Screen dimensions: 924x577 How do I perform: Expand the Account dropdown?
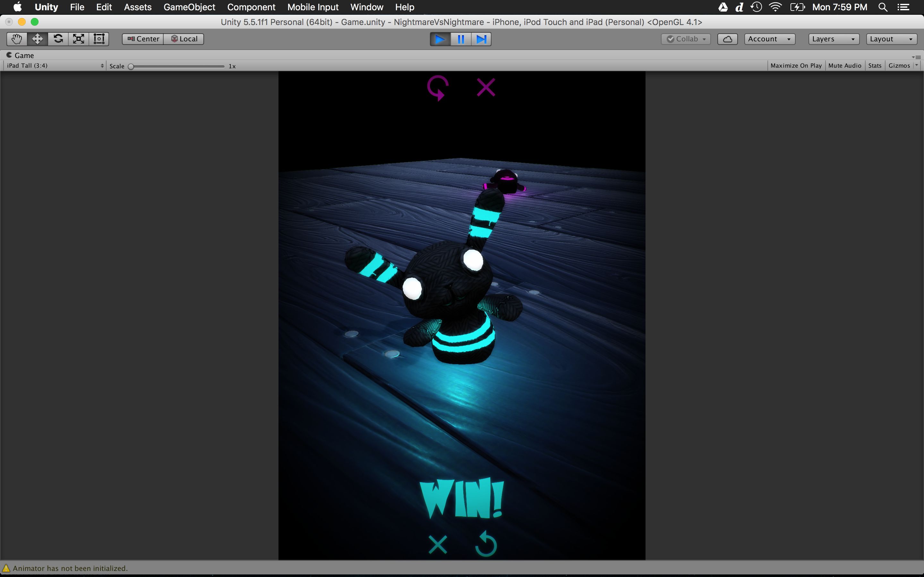(769, 39)
